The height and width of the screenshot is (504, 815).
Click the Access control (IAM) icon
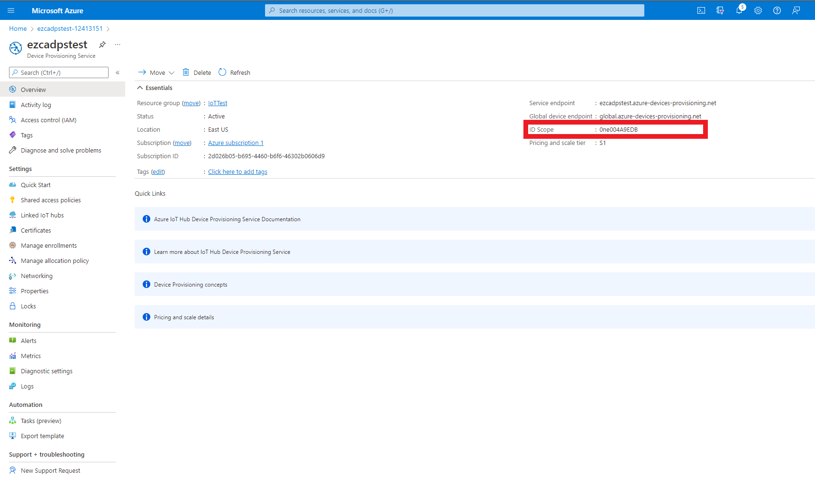coord(13,120)
